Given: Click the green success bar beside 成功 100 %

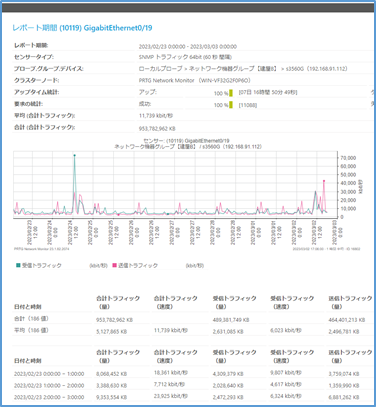Looking at the screenshot, I should (x=231, y=105).
